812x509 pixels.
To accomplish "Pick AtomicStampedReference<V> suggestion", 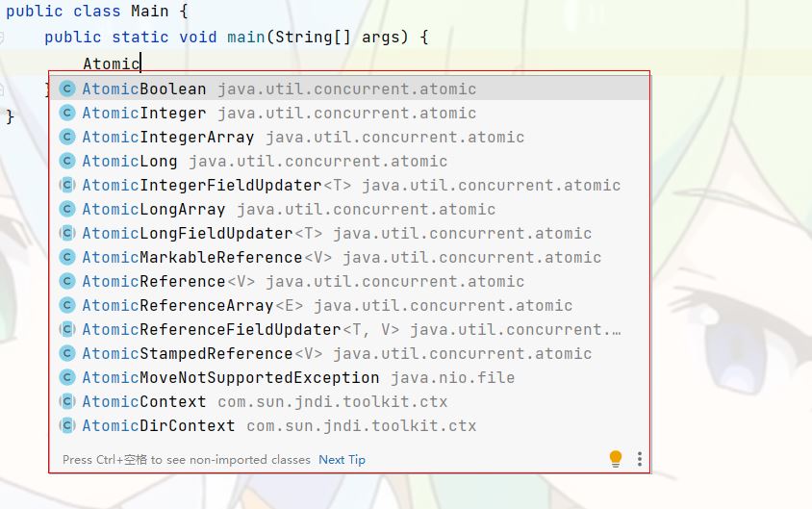I will [349, 354].
